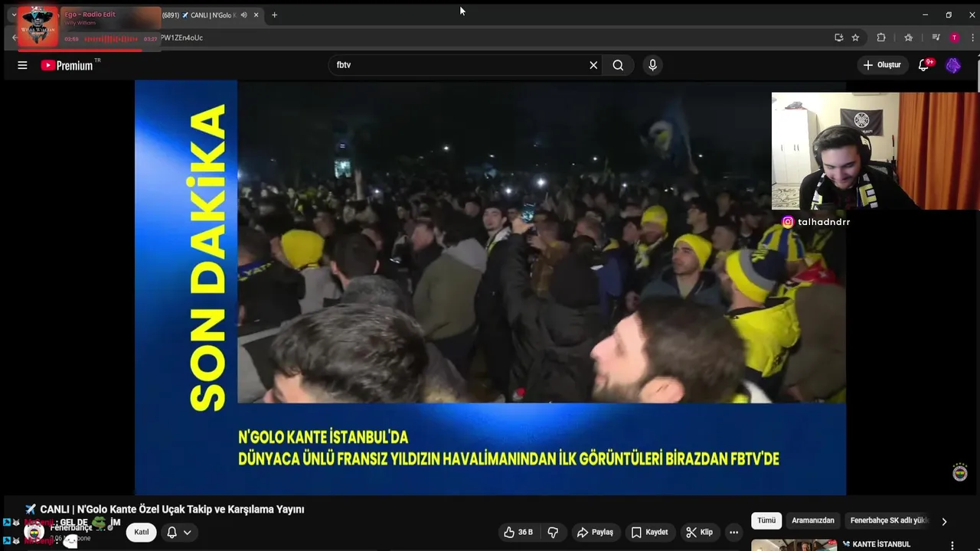Open the more actions three-dot button
The image size is (980, 551).
pos(733,532)
